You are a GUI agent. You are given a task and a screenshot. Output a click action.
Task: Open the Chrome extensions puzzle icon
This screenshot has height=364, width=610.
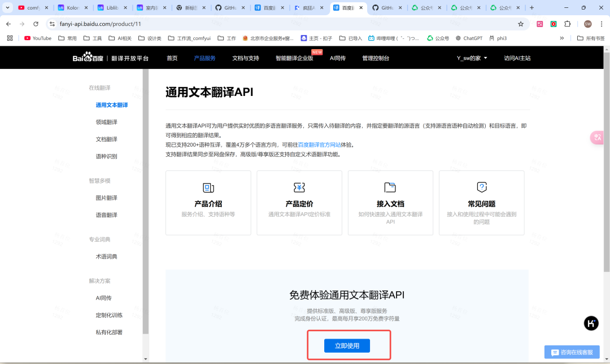tap(567, 24)
